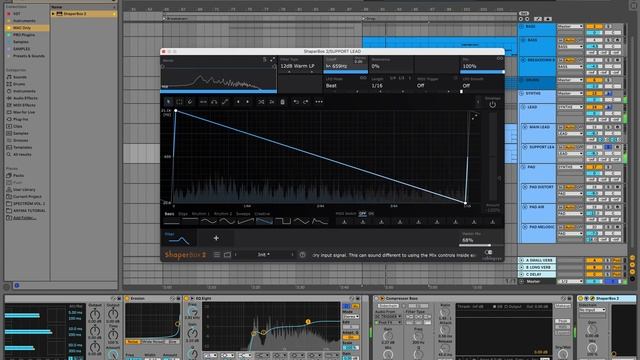
Task: Switch to the Basic wave presets tab
Action: [169, 214]
